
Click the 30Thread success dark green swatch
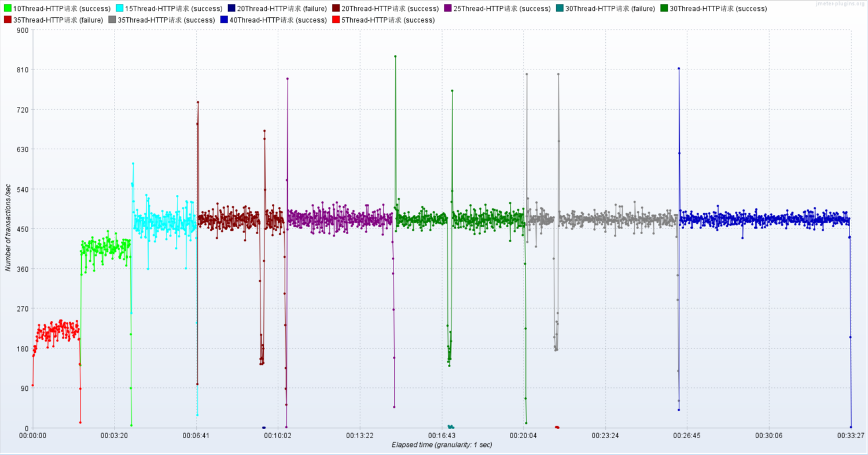coord(664,9)
